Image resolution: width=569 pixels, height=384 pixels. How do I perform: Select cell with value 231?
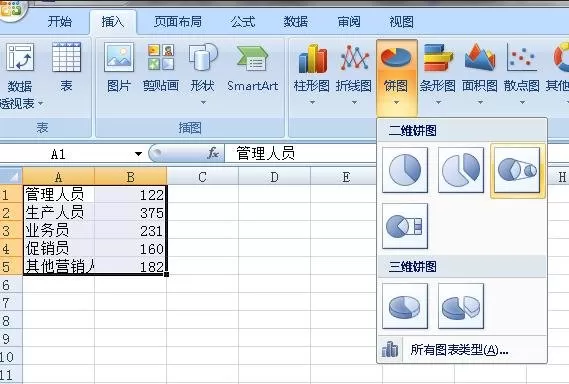click(131, 230)
